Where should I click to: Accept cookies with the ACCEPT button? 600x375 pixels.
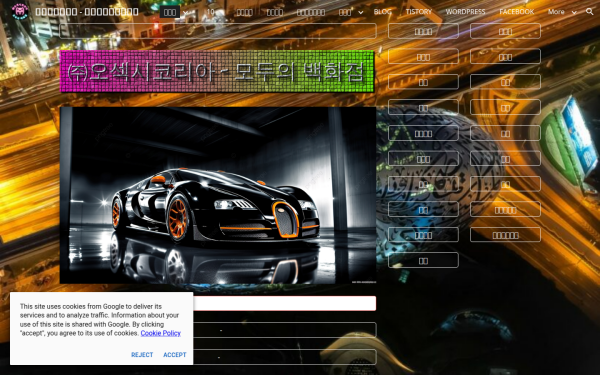point(175,355)
